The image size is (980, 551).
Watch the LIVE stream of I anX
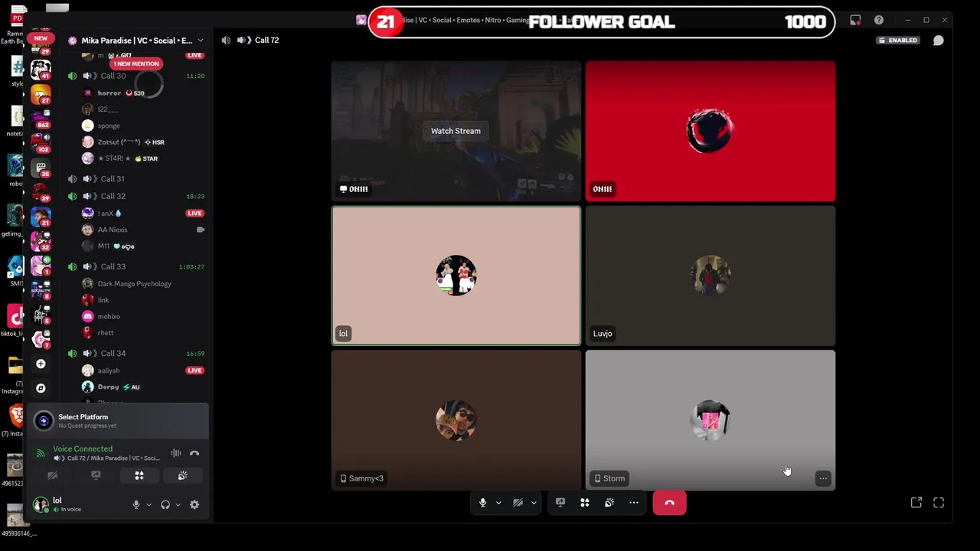pyautogui.click(x=194, y=214)
